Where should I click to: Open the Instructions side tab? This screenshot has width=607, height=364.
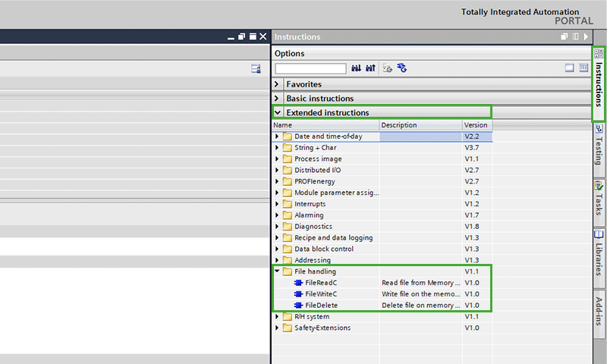(599, 83)
